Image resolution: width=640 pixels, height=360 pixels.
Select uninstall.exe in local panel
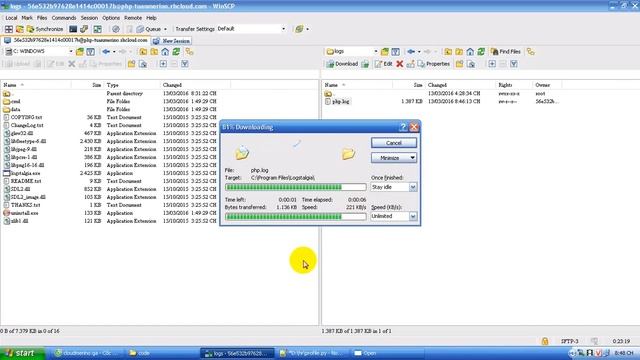point(24,213)
